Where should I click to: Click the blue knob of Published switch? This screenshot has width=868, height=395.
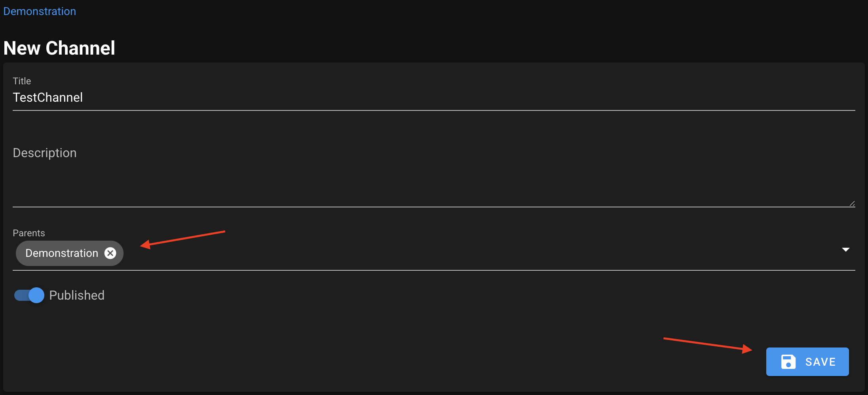(36, 295)
